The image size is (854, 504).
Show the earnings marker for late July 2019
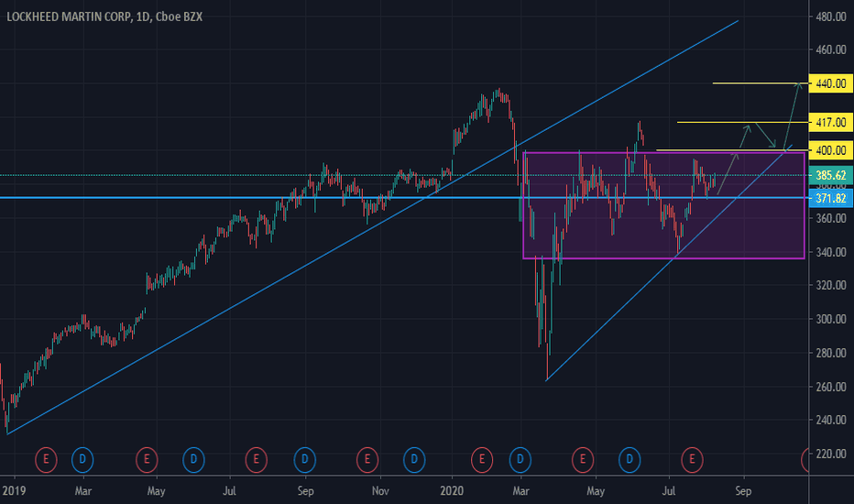[256, 460]
